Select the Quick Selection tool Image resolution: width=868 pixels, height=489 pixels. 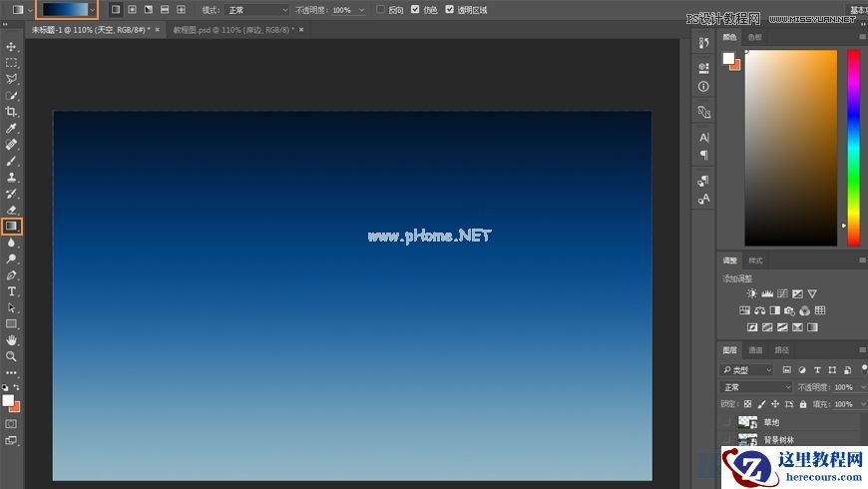pos(11,95)
